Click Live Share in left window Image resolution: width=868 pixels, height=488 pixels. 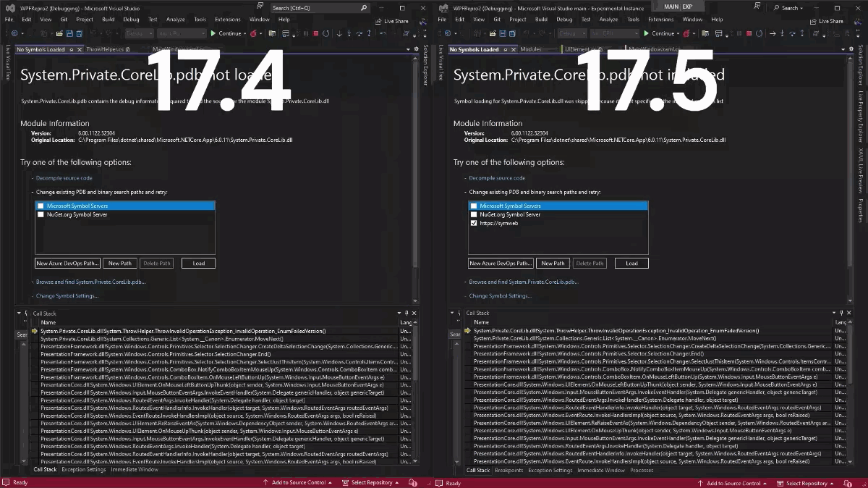[x=391, y=21]
